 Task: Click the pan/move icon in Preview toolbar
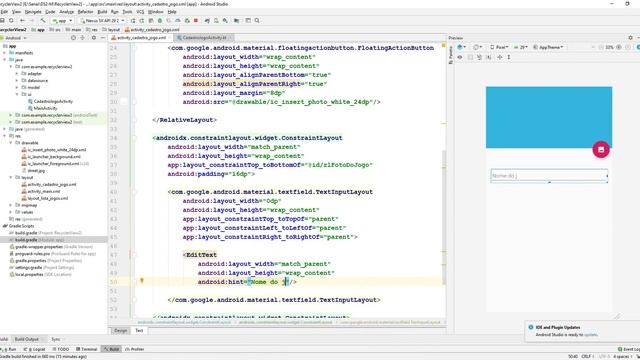500,57
